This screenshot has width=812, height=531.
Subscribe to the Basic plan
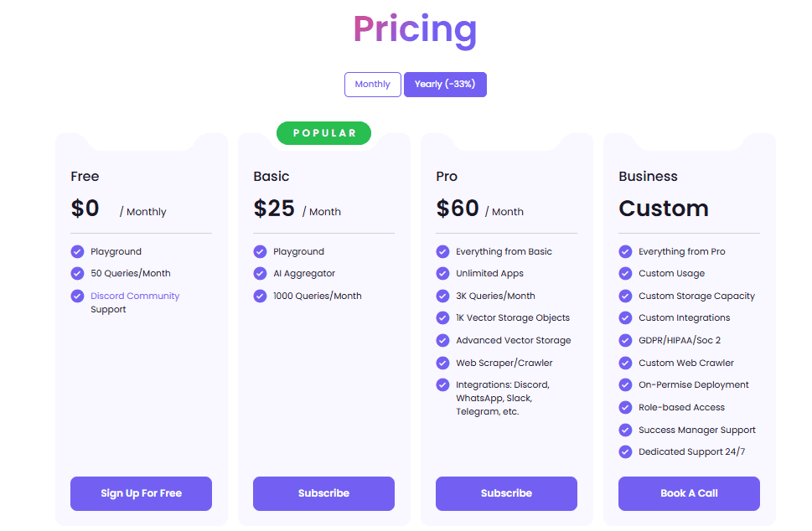[323, 493]
